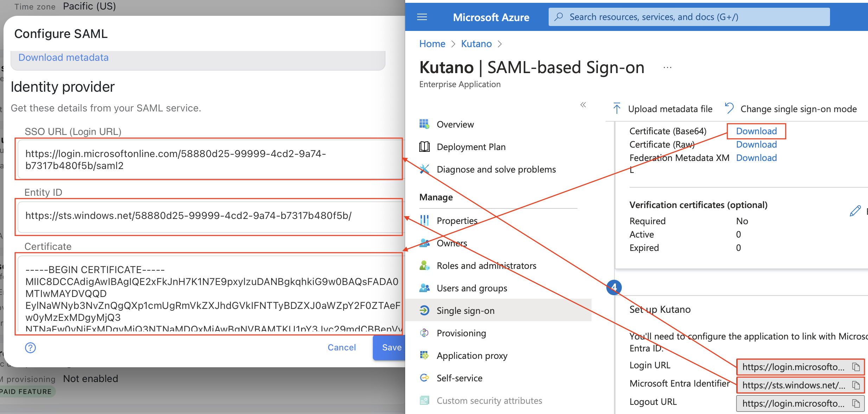
Task: Click the Application proxy icon
Action: (425, 355)
